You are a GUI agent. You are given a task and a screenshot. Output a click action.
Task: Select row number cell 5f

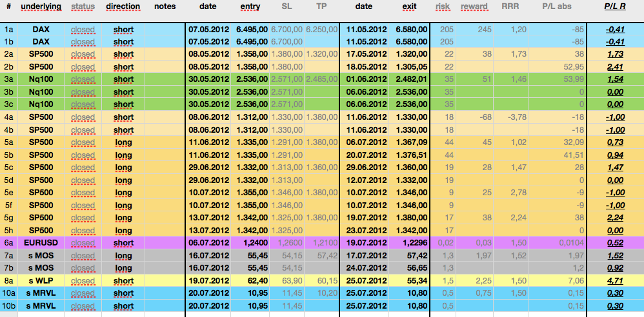(x=8, y=205)
